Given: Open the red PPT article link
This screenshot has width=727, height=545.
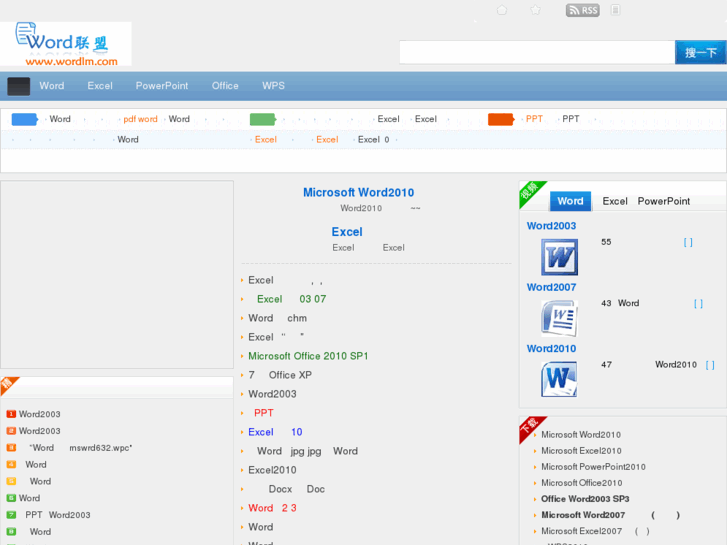Looking at the screenshot, I should click(x=263, y=413).
